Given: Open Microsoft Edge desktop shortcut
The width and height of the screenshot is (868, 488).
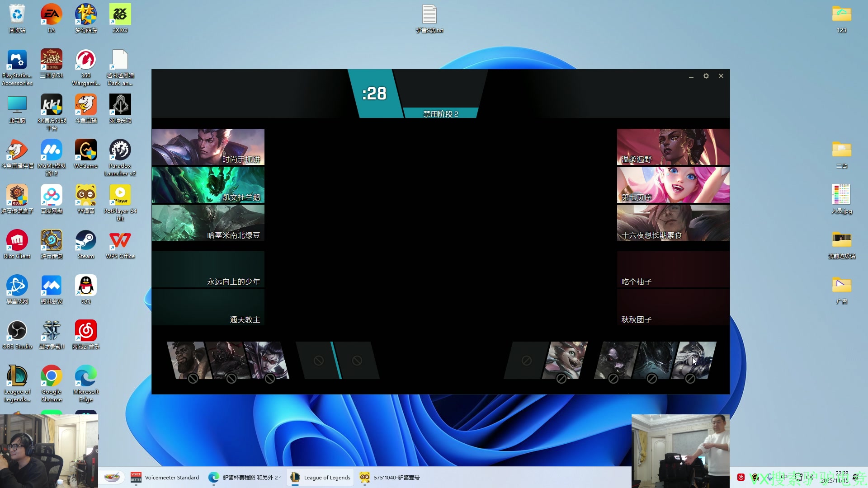Looking at the screenshot, I should 85,376.
